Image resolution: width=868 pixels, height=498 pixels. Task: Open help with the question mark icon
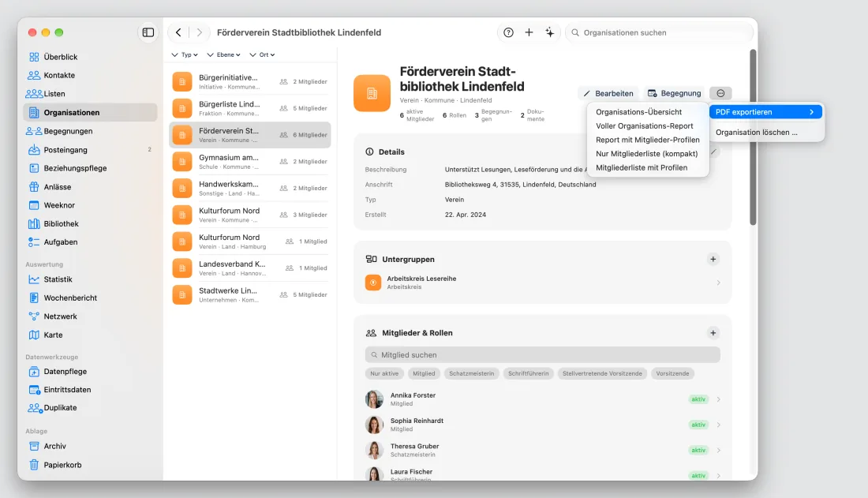508,32
